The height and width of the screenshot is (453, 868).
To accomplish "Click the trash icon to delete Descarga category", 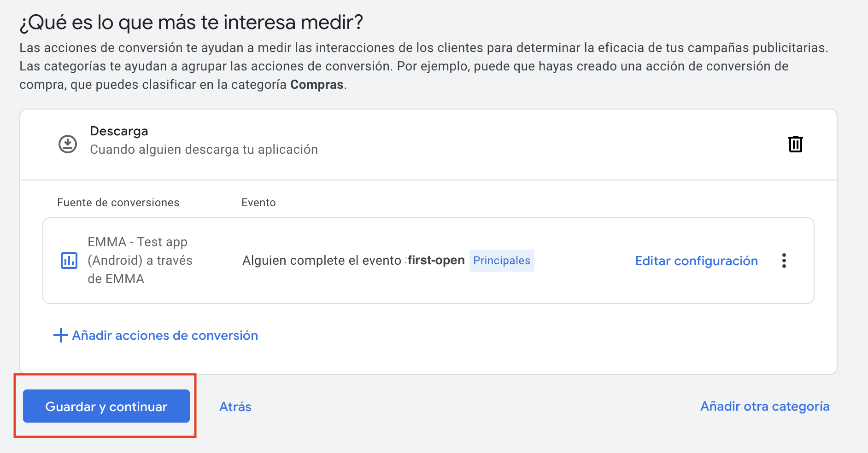I will point(795,144).
